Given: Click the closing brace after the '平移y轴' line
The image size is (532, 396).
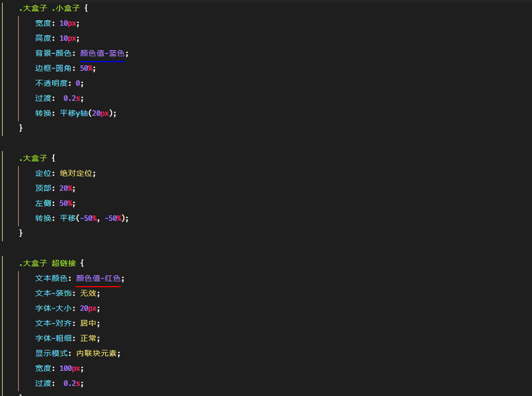Looking at the screenshot, I should [21, 128].
